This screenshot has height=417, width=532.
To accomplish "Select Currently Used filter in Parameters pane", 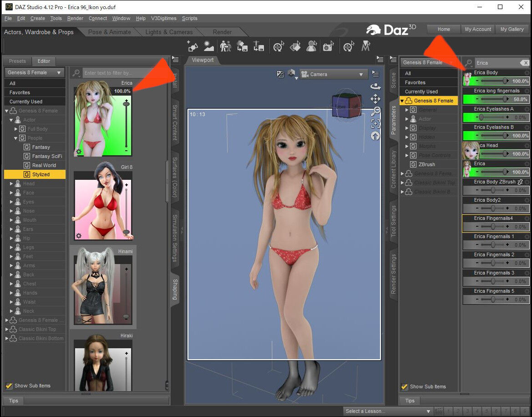I will pyautogui.click(x=429, y=92).
